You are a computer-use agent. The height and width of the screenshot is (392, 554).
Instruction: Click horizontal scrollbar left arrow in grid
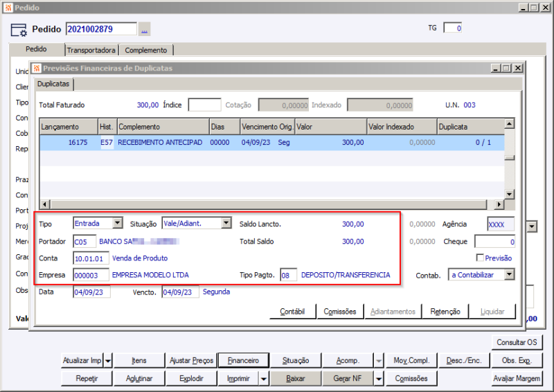click(x=45, y=204)
